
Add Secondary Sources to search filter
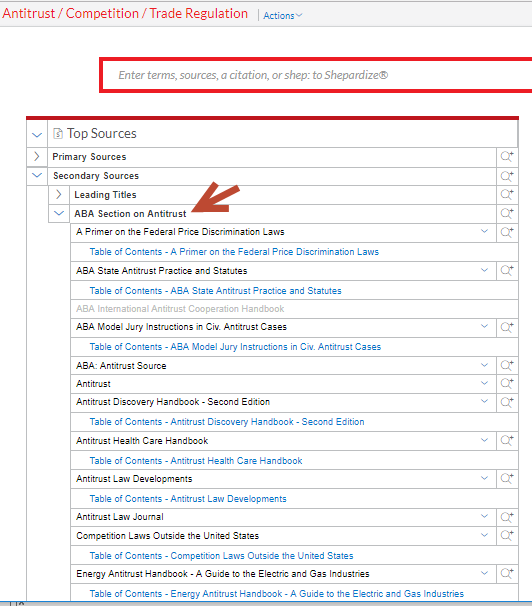pos(507,176)
